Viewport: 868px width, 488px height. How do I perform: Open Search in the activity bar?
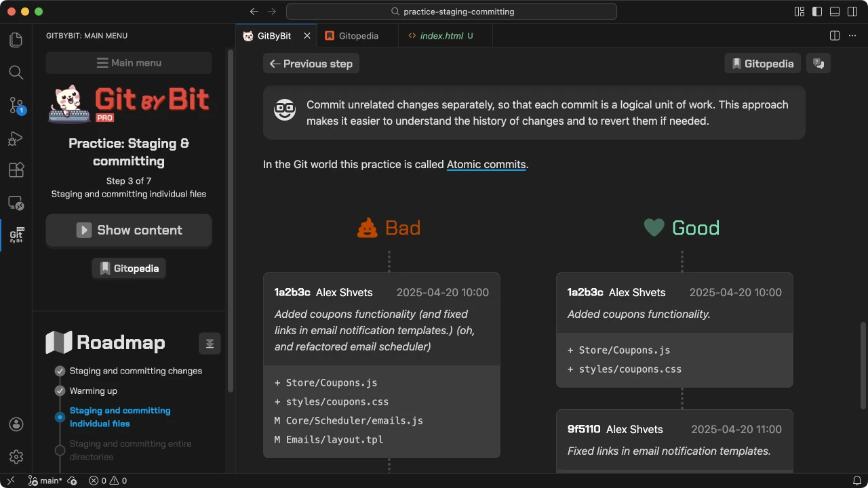[16, 73]
